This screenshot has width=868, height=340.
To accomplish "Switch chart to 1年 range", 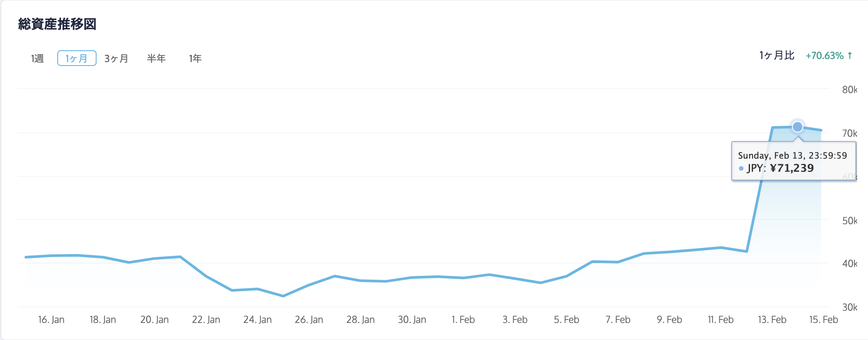I will coord(195,59).
